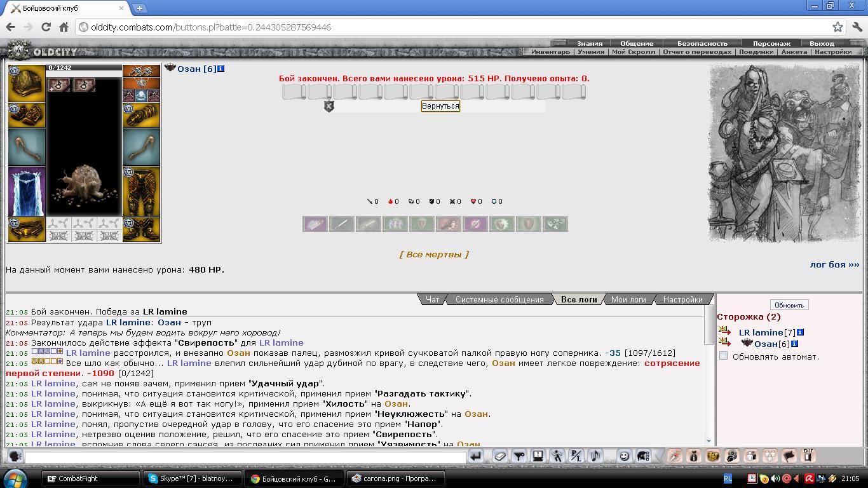
Task: Switch to carona.png taskbar window
Action: tap(396, 478)
